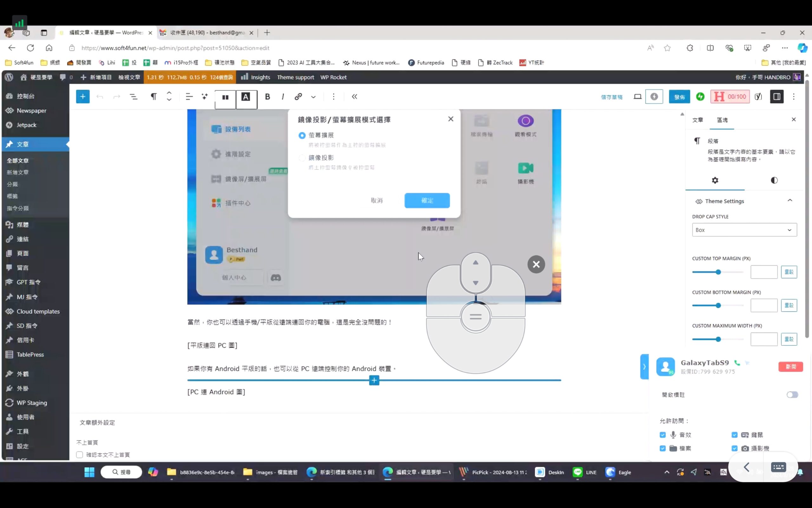
Task: Click the Yoast SEO icon in header
Action: click(x=758, y=97)
